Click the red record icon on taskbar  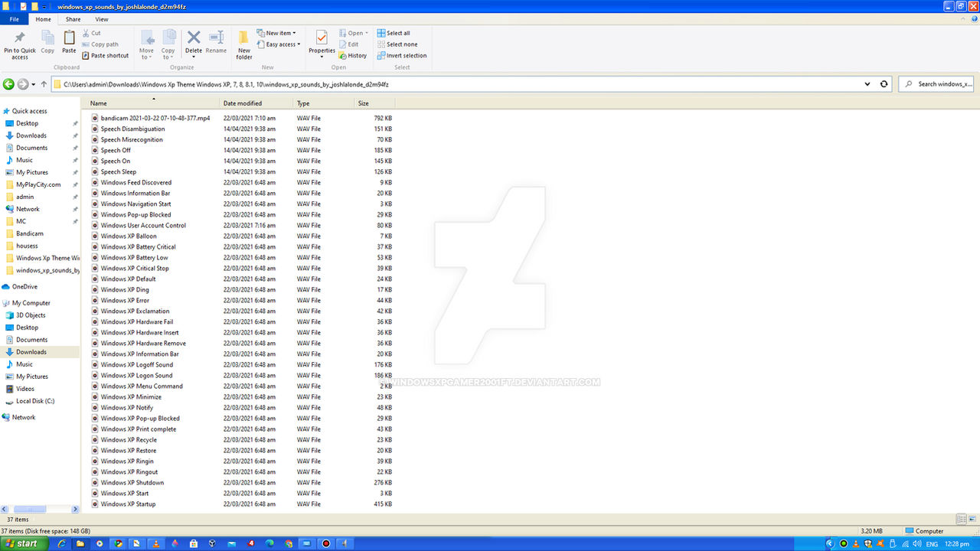(325, 543)
